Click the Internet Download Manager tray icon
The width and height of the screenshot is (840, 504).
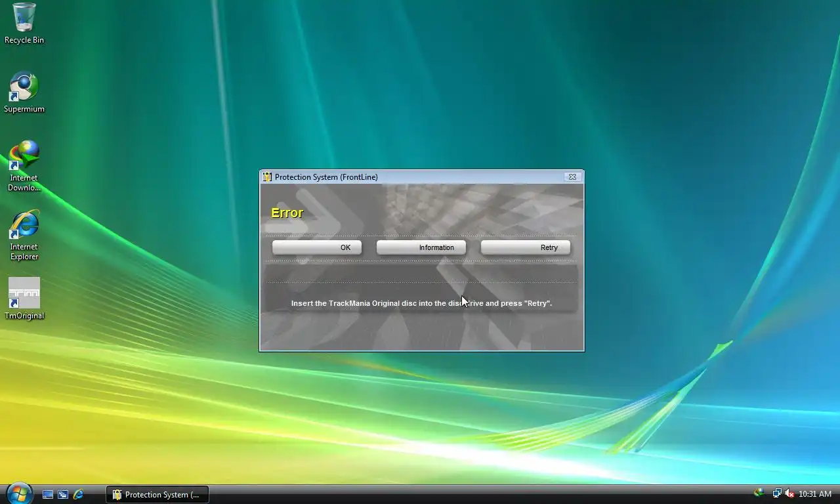coord(759,493)
